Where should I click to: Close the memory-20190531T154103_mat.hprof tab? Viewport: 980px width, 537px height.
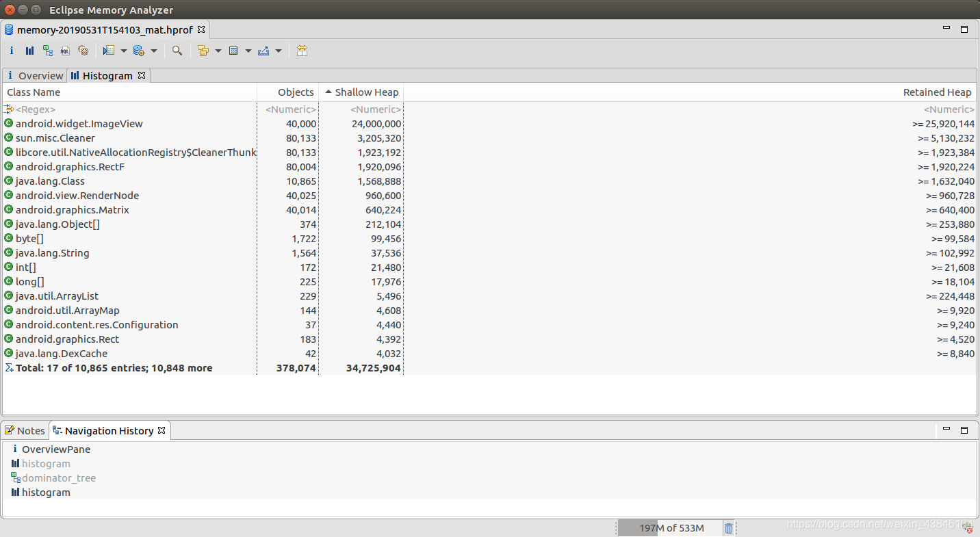[202, 30]
